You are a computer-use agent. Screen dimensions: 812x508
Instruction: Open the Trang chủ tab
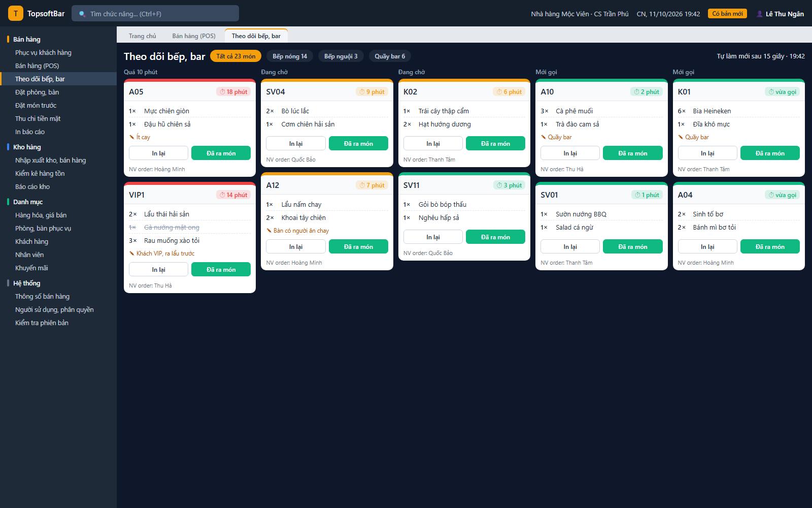coord(143,36)
